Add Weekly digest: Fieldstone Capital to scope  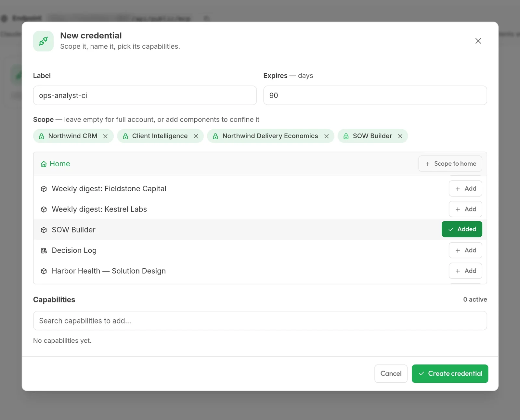tap(465, 188)
